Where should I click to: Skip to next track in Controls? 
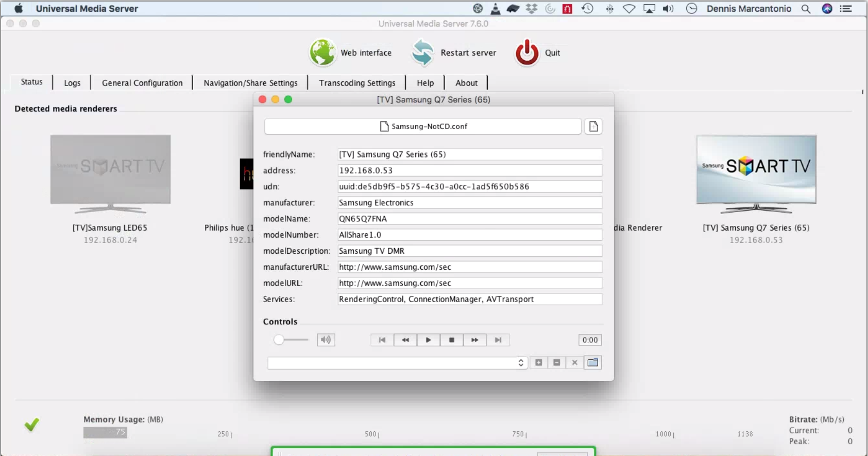pos(498,340)
